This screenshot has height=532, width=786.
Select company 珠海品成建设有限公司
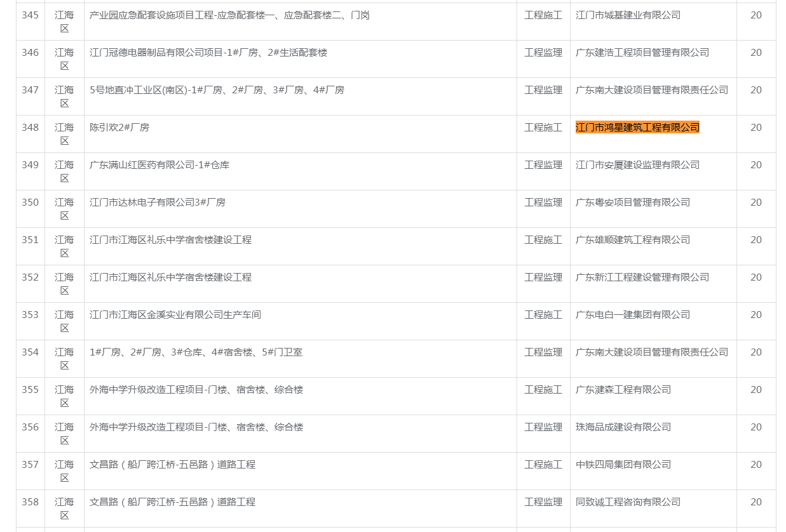pos(623,427)
